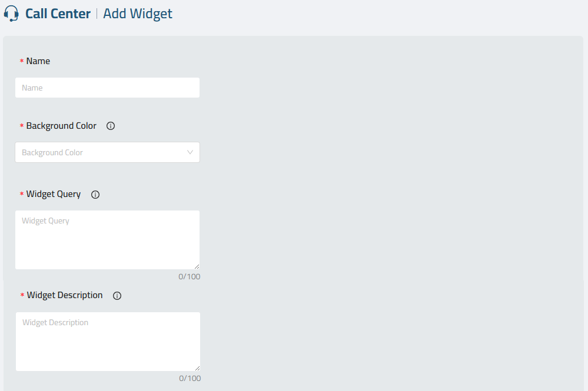Screen dimensions: 588x391
Task: Click the Widget Query textarea resize handle
Action: click(197, 266)
